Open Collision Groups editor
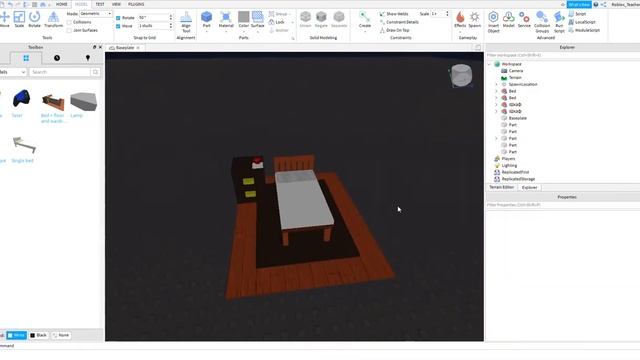The height and width of the screenshot is (360, 640). pyautogui.click(x=542, y=22)
